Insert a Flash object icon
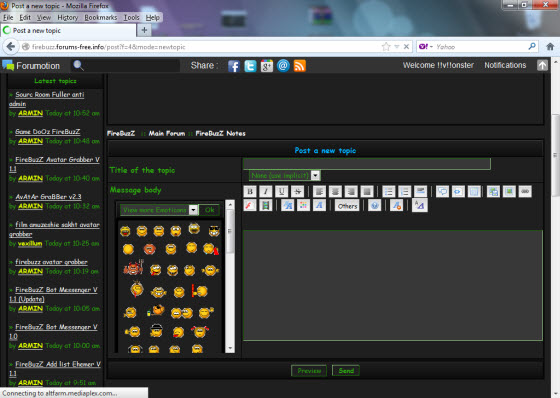 [250, 205]
